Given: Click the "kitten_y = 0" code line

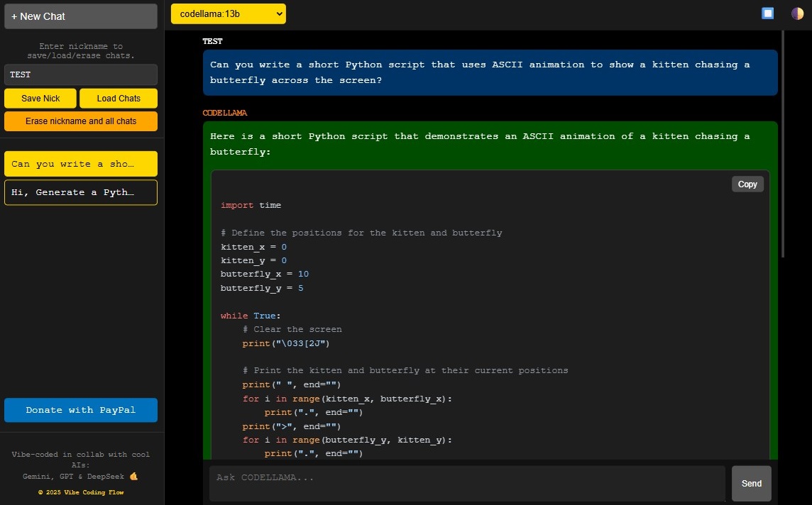Looking at the screenshot, I should [x=254, y=260].
